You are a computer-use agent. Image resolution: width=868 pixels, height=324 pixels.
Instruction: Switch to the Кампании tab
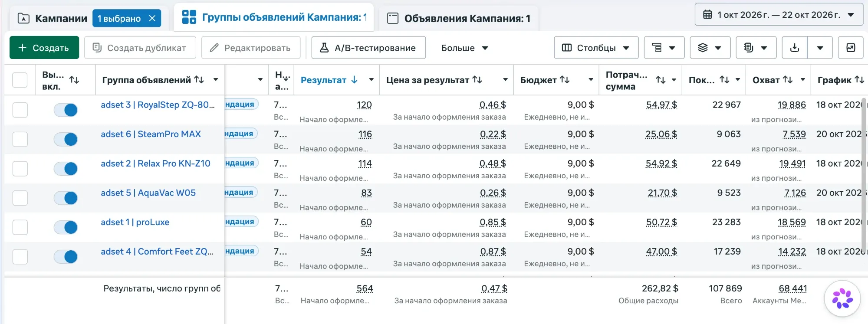(53, 18)
